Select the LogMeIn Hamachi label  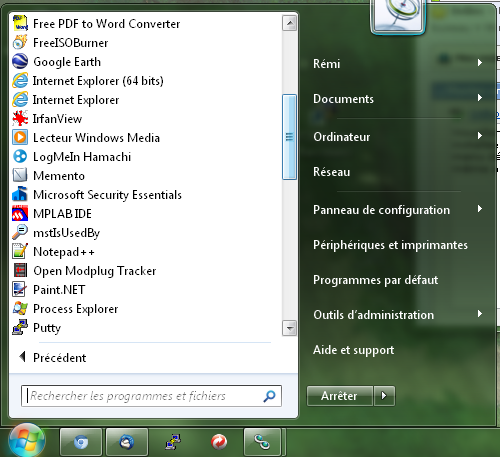82,157
